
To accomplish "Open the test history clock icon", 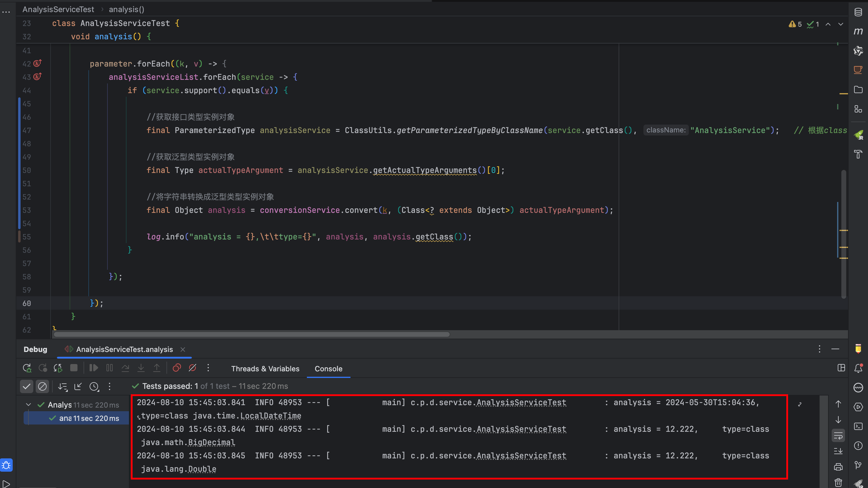I will tap(94, 386).
